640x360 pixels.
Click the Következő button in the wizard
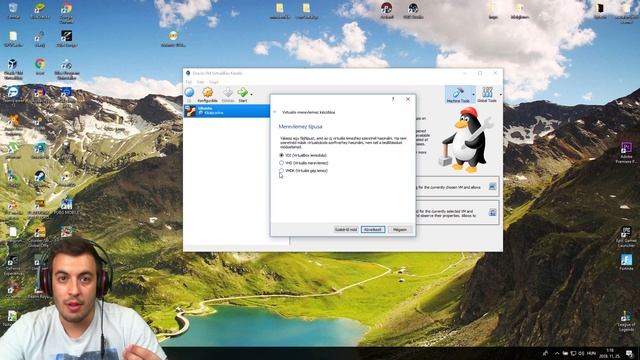(373, 229)
